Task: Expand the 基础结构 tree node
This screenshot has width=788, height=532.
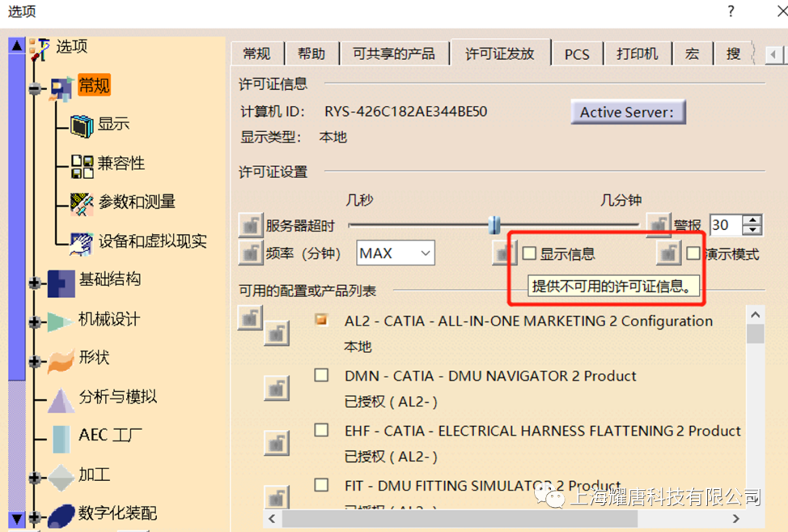Action: 35,283
